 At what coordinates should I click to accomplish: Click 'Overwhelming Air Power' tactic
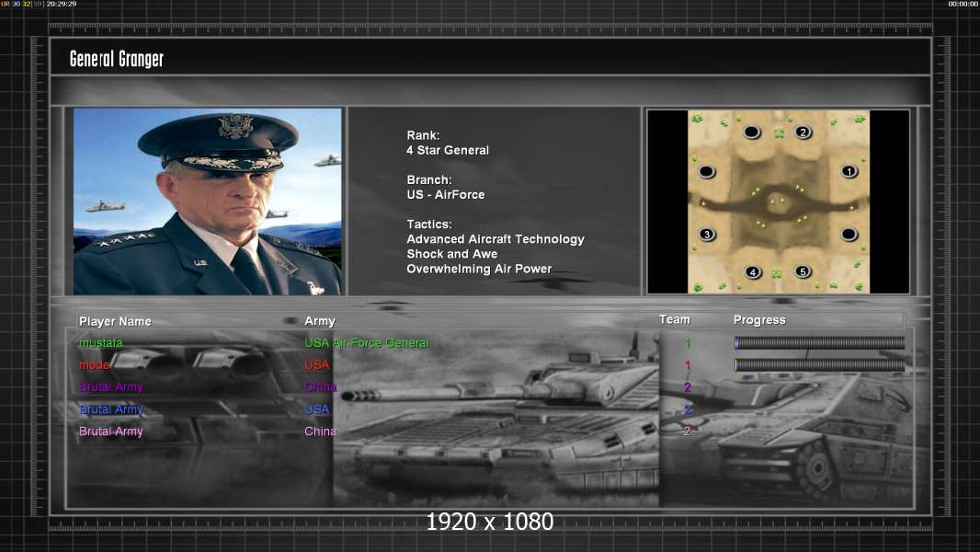[x=479, y=269]
